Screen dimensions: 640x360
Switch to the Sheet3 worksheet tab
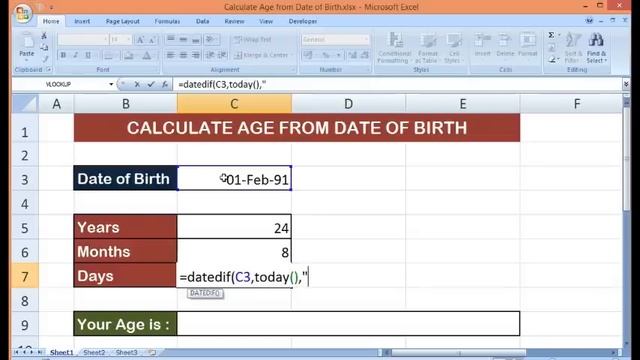(x=127, y=352)
